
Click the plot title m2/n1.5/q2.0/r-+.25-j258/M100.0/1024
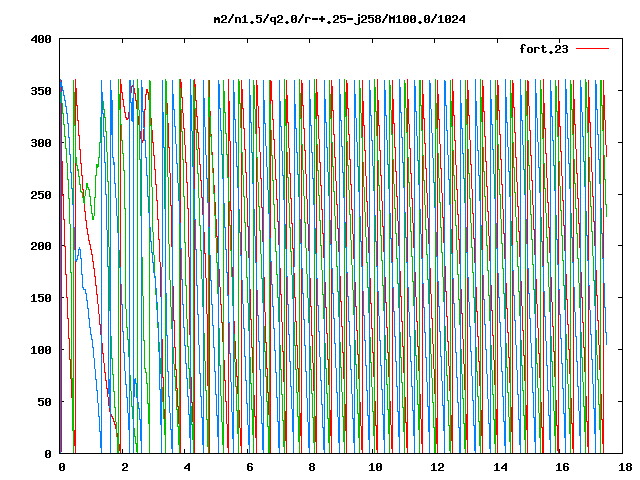(x=340, y=19)
